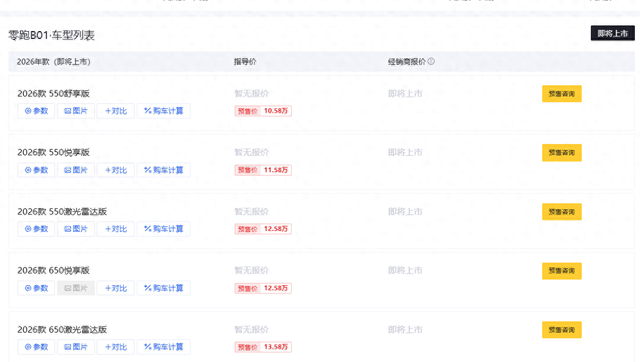640x362 pixels.
Task: Open 图片 for 2026款 550舒享版
Action: pyautogui.click(x=76, y=111)
